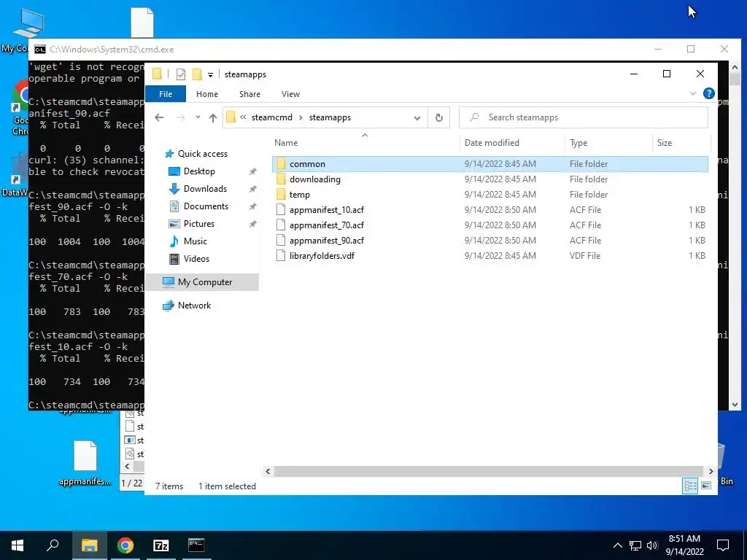Click the Search steamapps field
This screenshot has width=747, height=560.
(x=583, y=117)
